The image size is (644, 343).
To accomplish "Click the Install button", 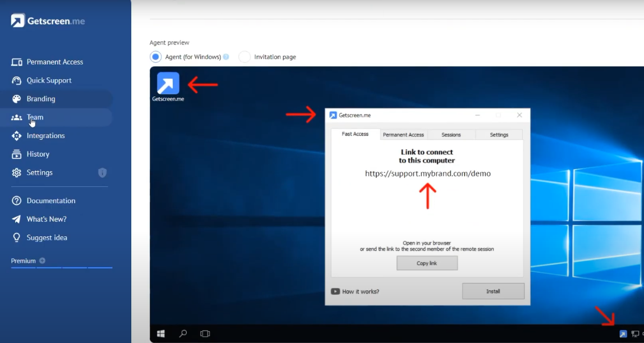I will [493, 291].
